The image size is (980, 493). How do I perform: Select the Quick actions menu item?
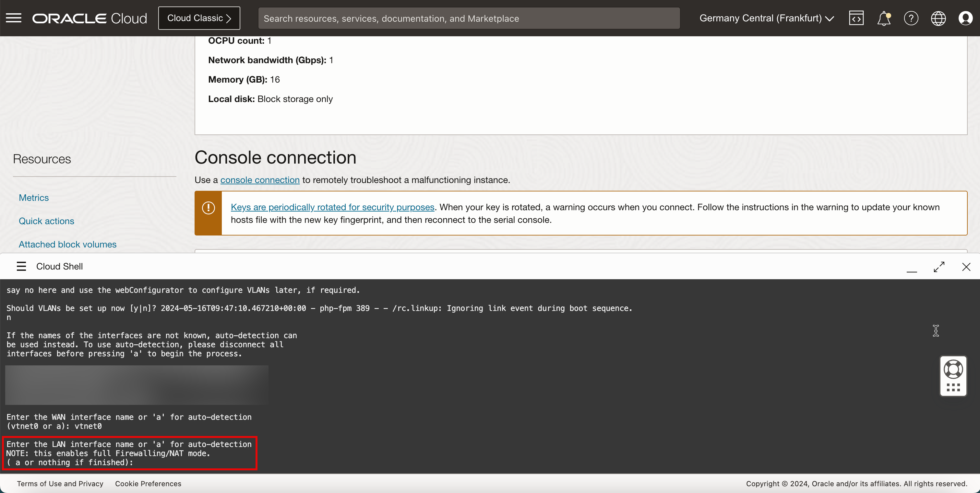(46, 221)
